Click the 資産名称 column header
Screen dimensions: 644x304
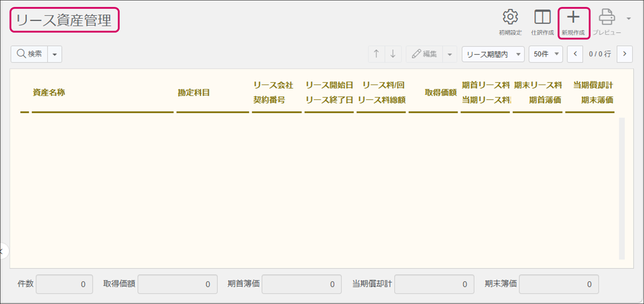pyautogui.click(x=49, y=93)
